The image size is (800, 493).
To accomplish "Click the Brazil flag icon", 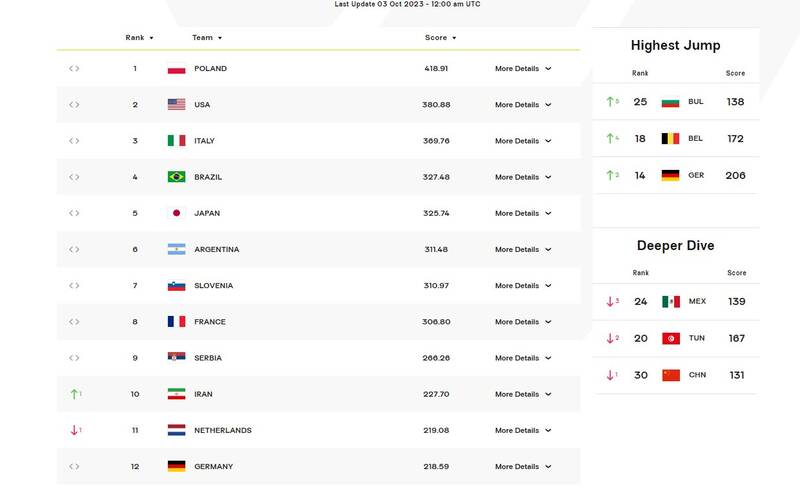I will [176, 177].
